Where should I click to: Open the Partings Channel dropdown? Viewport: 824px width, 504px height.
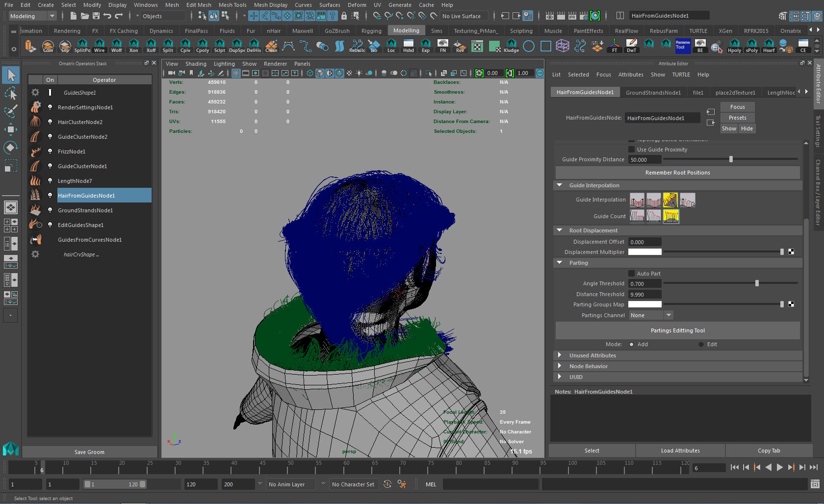[x=651, y=315]
